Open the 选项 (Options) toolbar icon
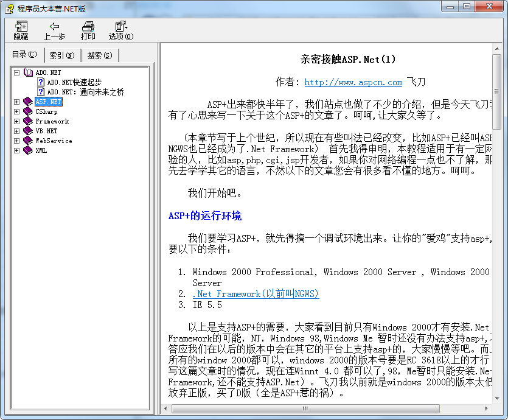This screenshot has width=508, height=420. [120, 29]
